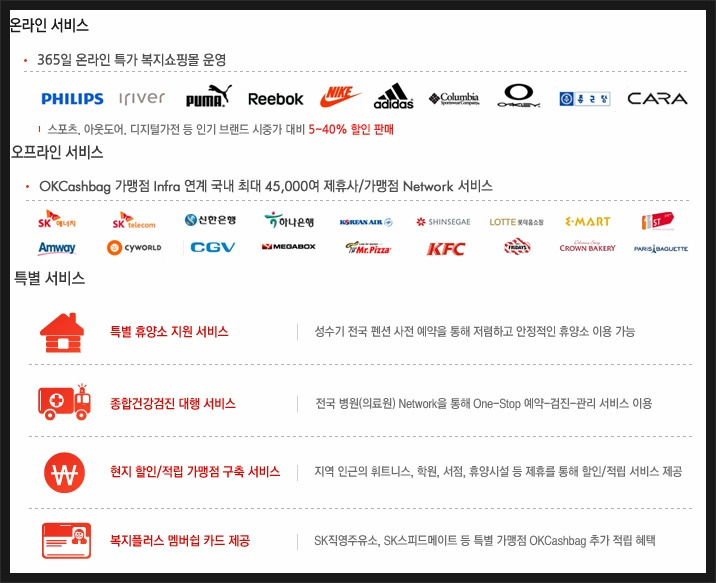Image resolution: width=716 pixels, height=583 pixels.
Task: Click red 5~40% 할인 판매 text
Action: point(351,130)
